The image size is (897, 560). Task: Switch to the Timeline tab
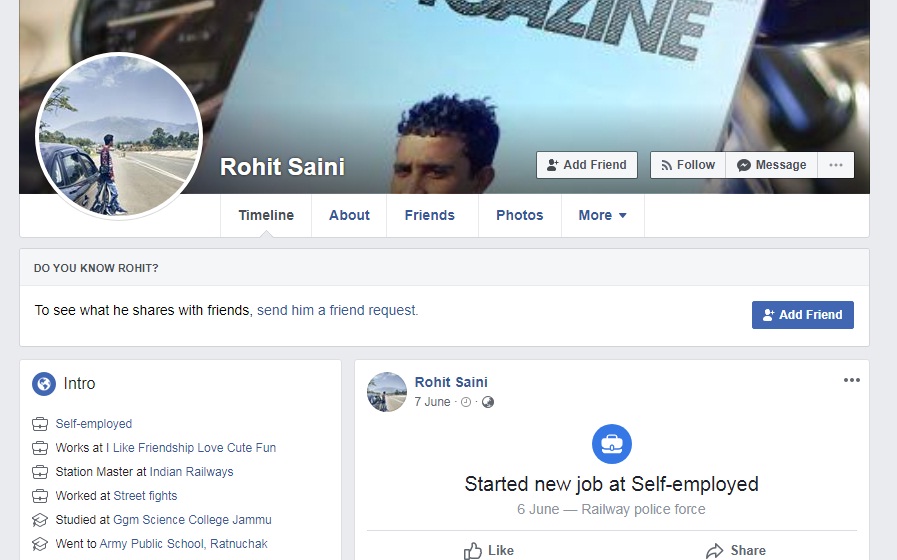point(266,215)
